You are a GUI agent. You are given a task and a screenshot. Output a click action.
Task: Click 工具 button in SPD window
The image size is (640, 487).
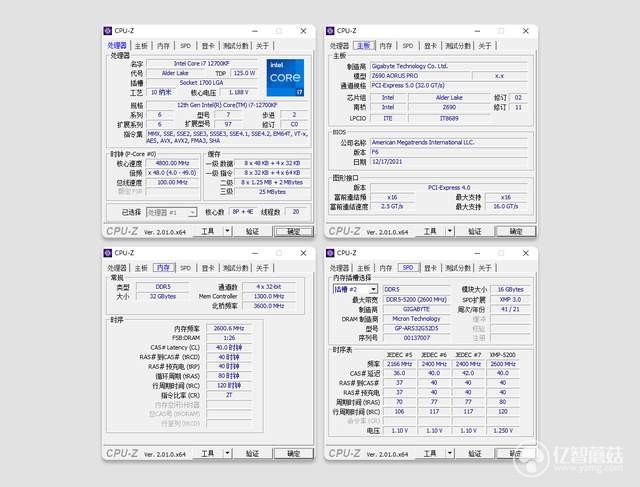tap(430, 453)
